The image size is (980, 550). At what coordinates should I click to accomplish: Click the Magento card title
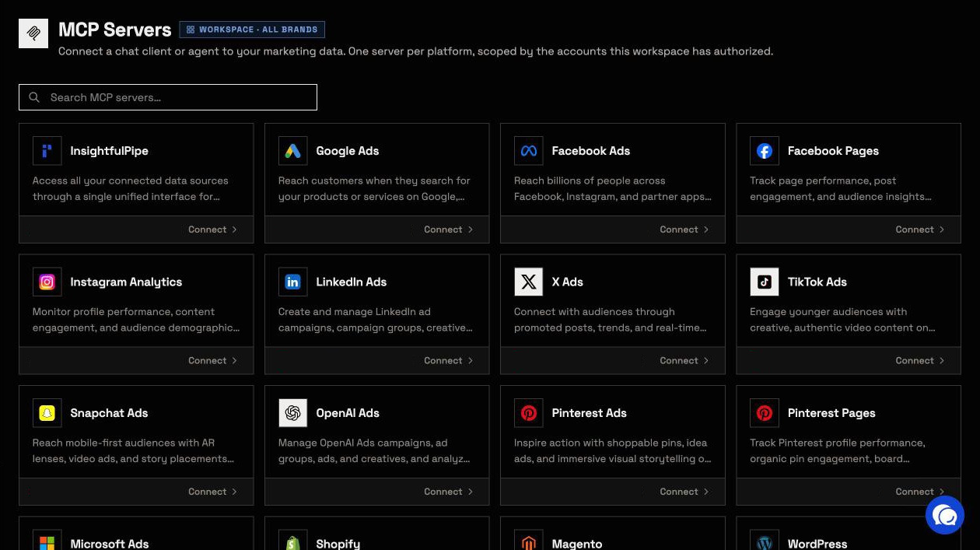tap(576, 544)
